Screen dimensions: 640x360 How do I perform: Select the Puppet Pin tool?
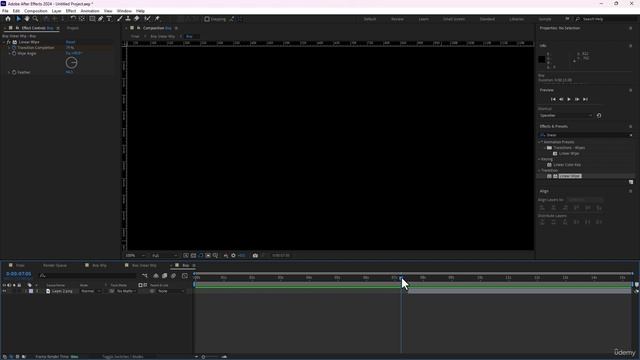click(x=157, y=19)
